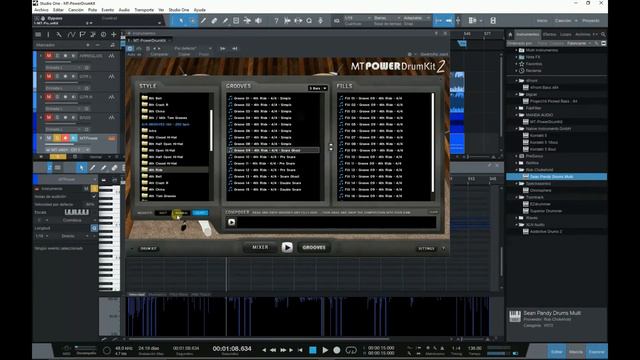
Task: Click the Fills list scrollbar
Action: coord(433,142)
